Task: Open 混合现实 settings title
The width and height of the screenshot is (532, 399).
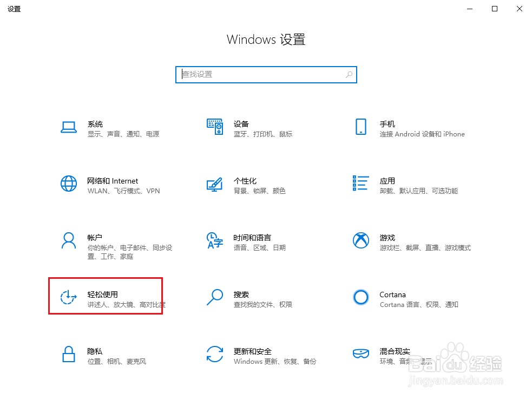Action: 395,351
